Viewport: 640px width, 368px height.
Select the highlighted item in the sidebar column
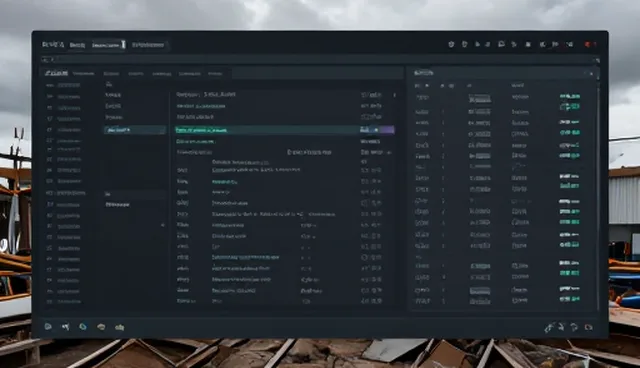pyautogui.click(x=135, y=130)
